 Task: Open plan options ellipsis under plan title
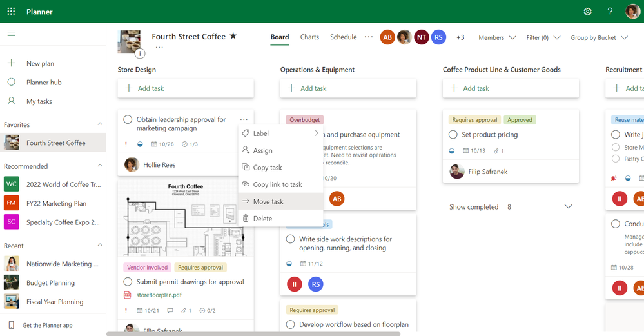[159, 47]
